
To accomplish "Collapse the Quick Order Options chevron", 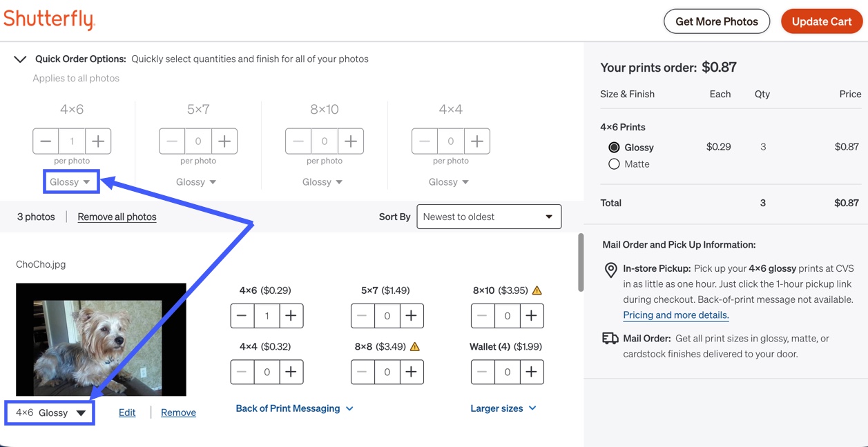I will point(20,59).
